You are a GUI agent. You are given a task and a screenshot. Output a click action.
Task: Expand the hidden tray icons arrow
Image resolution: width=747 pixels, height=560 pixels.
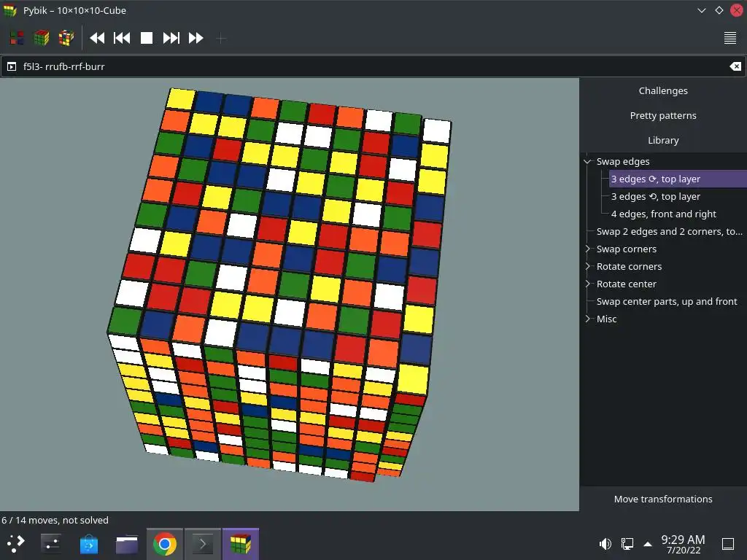[x=648, y=543]
